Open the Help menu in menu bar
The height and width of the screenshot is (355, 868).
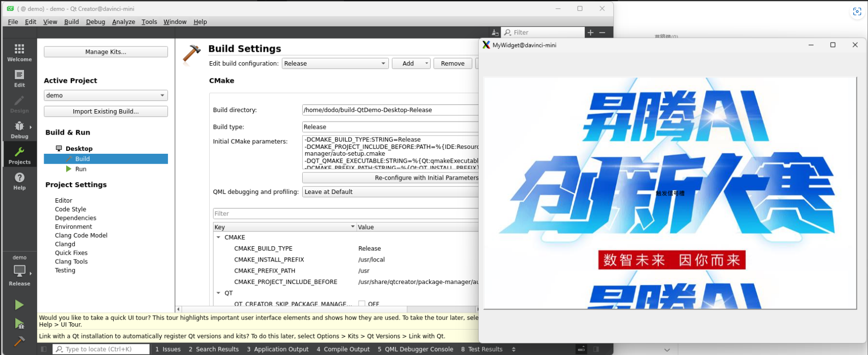[x=200, y=22]
